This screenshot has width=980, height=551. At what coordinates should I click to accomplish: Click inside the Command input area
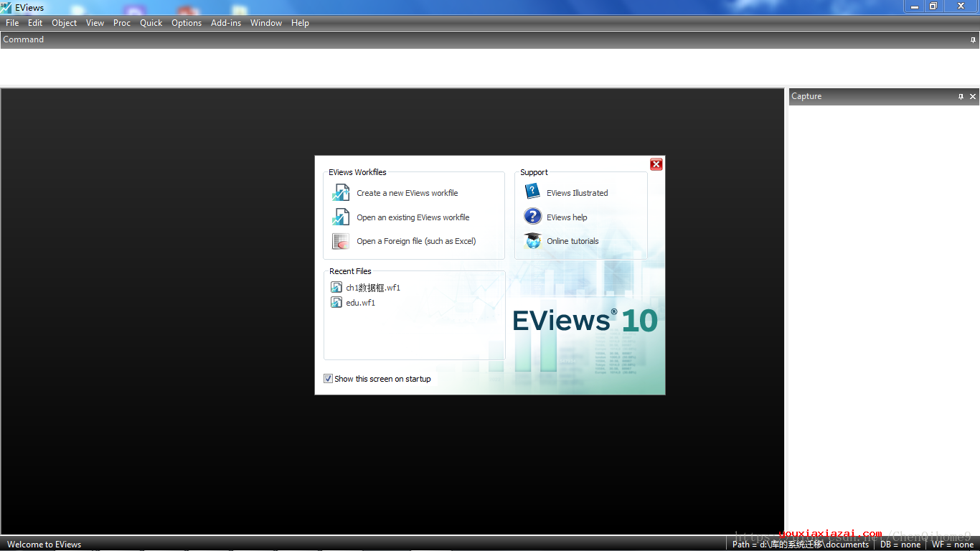click(x=490, y=67)
